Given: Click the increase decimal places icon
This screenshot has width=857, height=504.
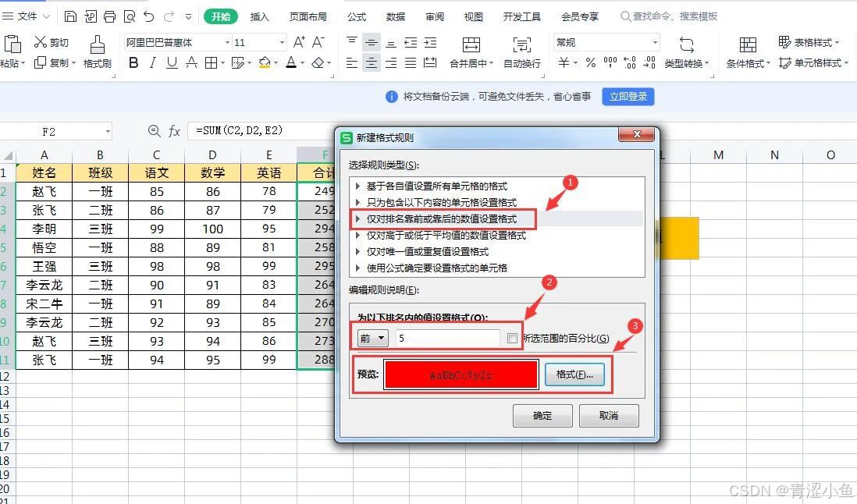Looking at the screenshot, I should click(630, 62).
